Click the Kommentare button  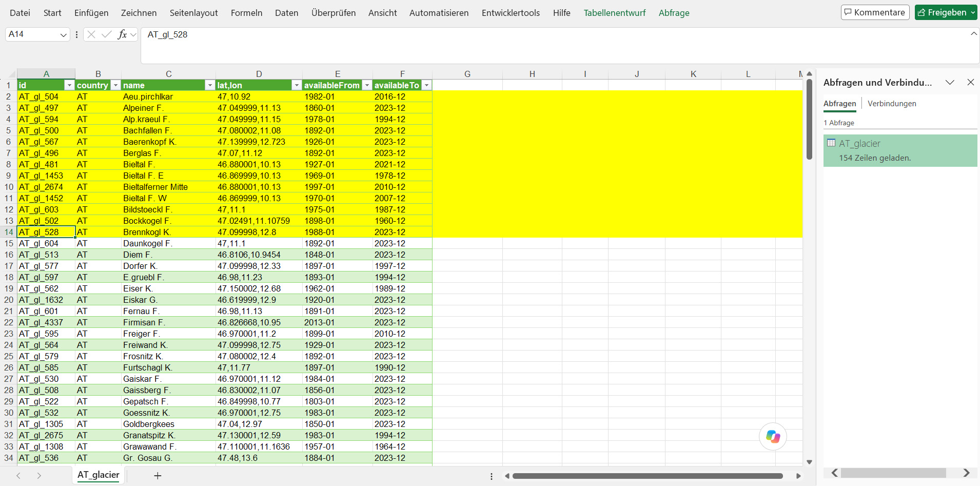875,12
